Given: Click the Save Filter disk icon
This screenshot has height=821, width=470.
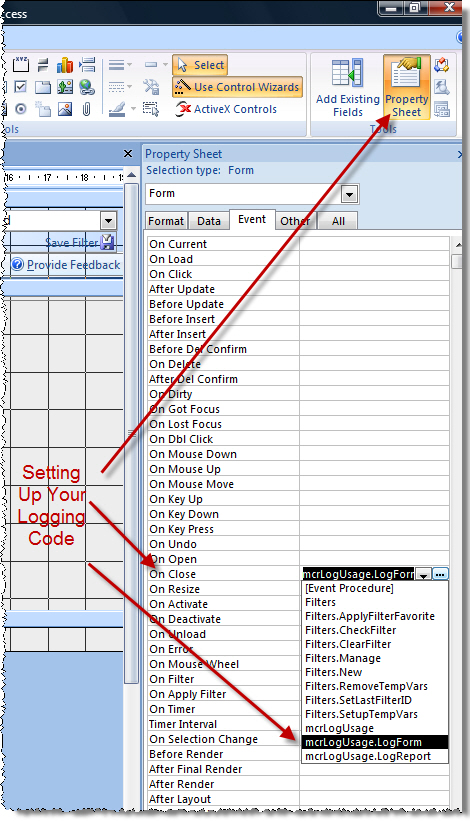Looking at the screenshot, I should coord(107,242).
